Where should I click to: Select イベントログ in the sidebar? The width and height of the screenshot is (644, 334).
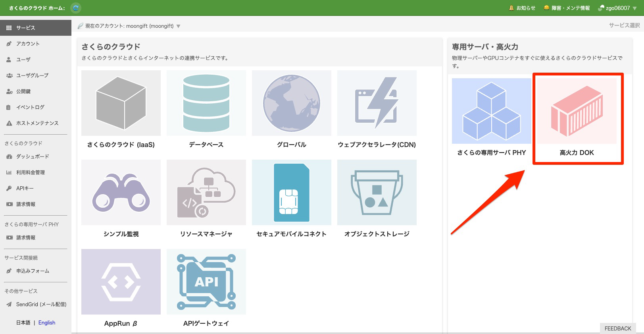[x=36, y=107]
